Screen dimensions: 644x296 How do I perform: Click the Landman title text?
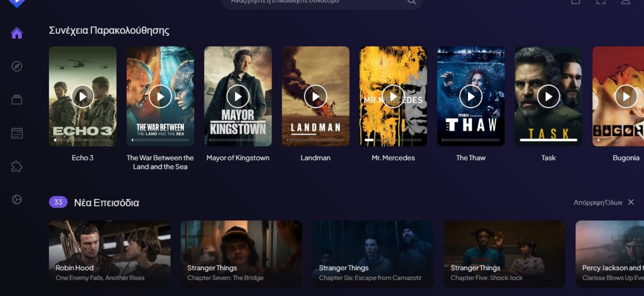click(316, 158)
